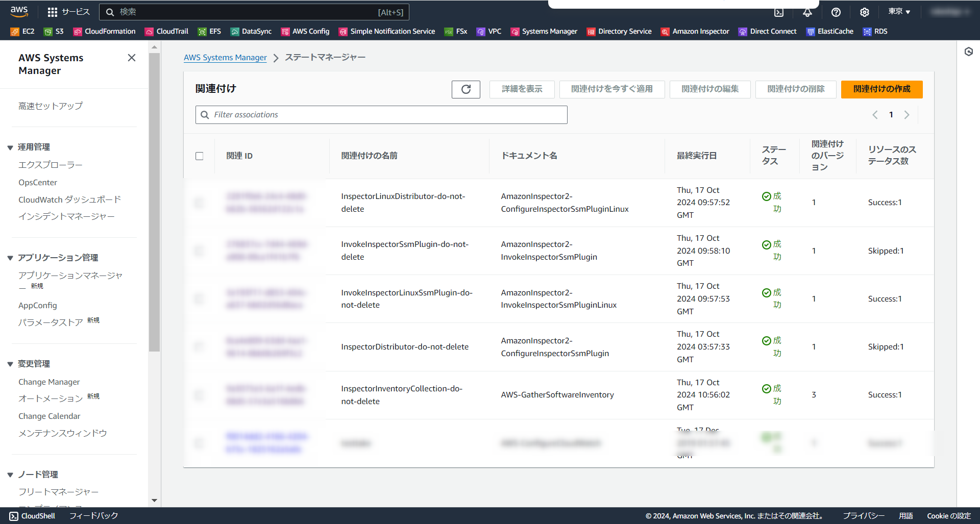
Task: Toggle the select-all associations checkbox
Action: (200, 156)
